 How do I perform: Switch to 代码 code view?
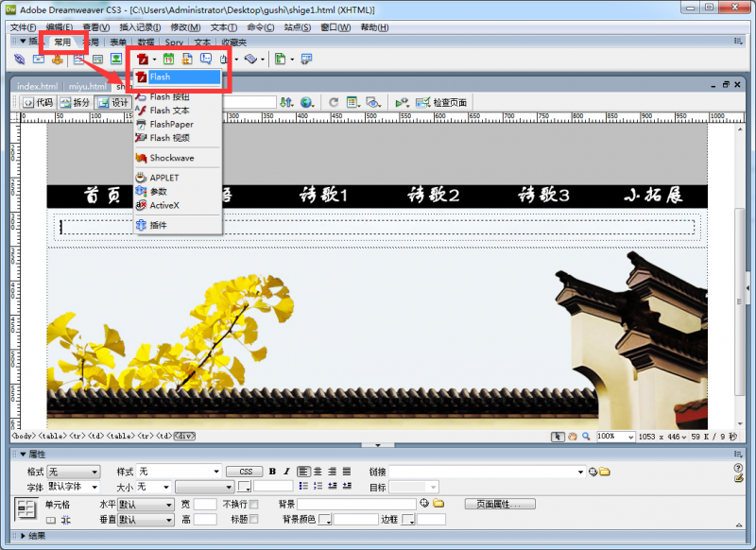(38, 102)
